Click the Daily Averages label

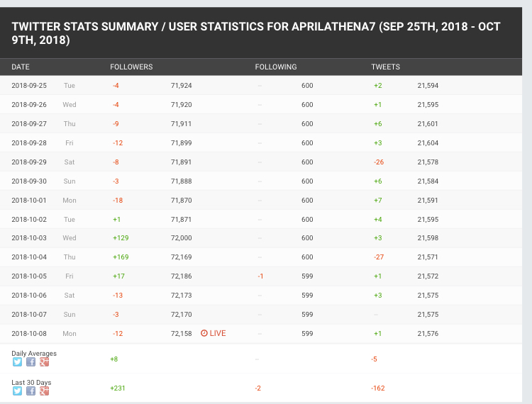tap(34, 353)
